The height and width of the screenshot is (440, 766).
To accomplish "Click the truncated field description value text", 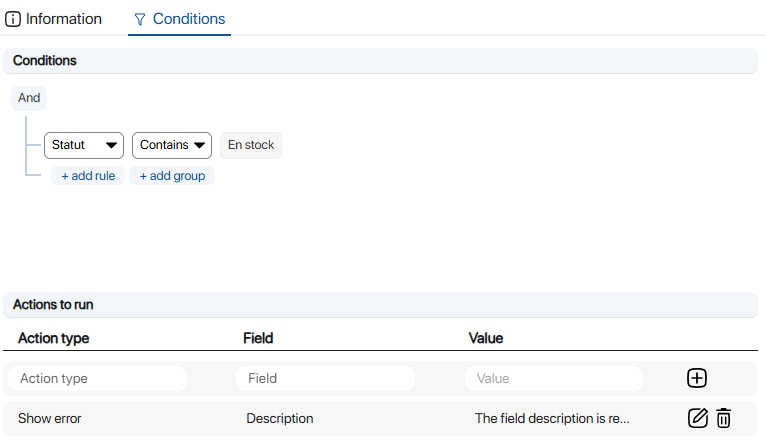I will 552,418.
